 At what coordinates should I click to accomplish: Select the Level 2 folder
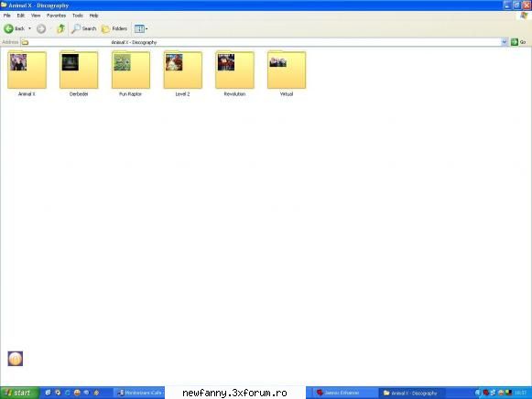click(x=182, y=73)
